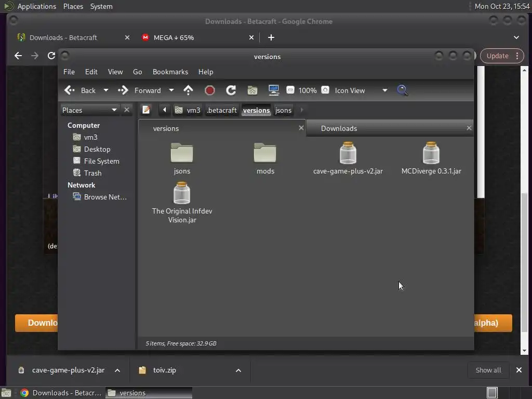
Task: Open File System in the sidebar
Action: (101, 161)
